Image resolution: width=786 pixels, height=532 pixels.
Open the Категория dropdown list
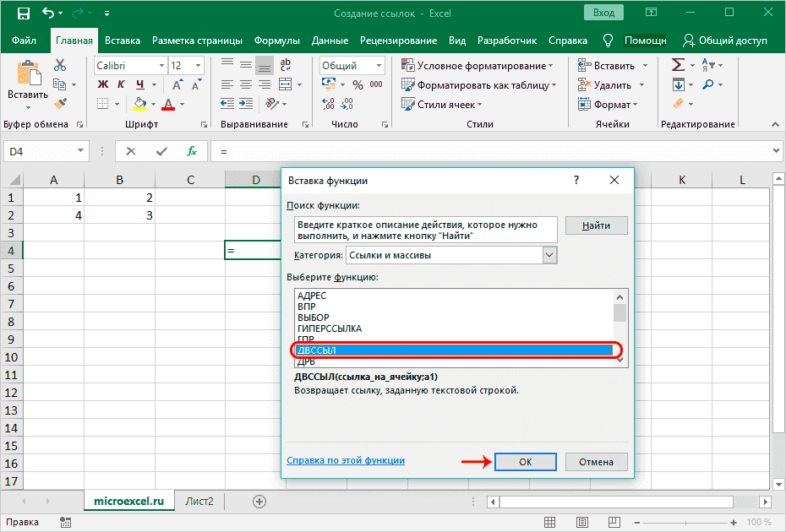pyautogui.click(x=549, y=255)
